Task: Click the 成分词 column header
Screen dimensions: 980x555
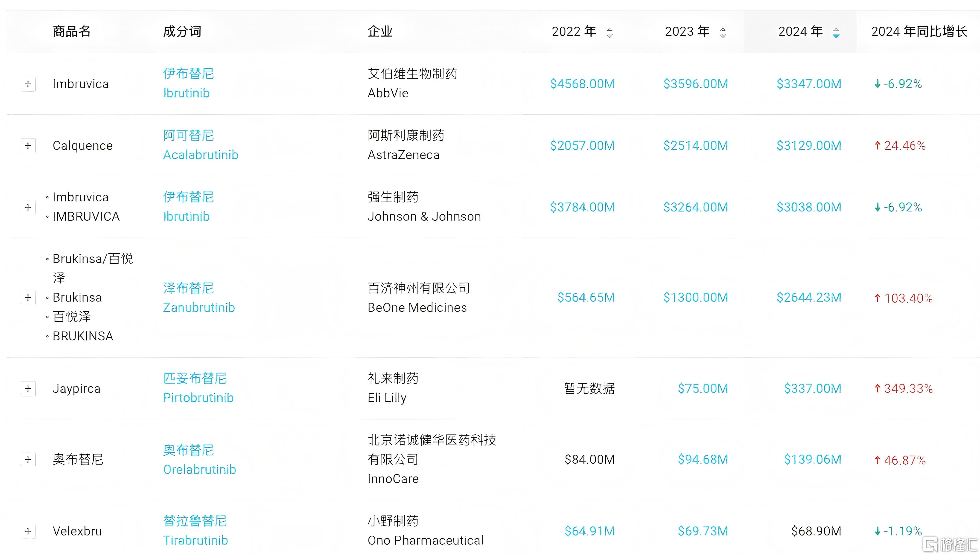Action: 182,31
